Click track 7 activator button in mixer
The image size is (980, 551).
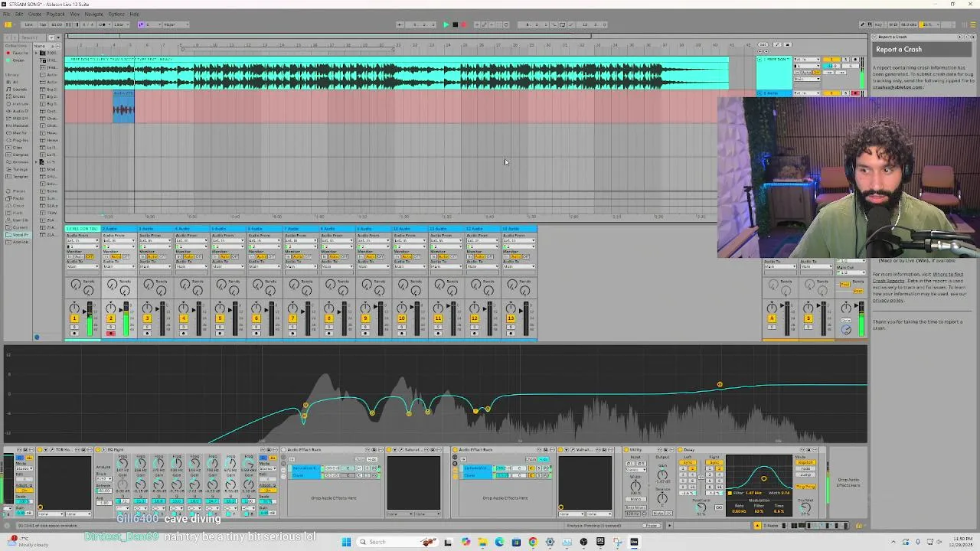tap(292, 318)
